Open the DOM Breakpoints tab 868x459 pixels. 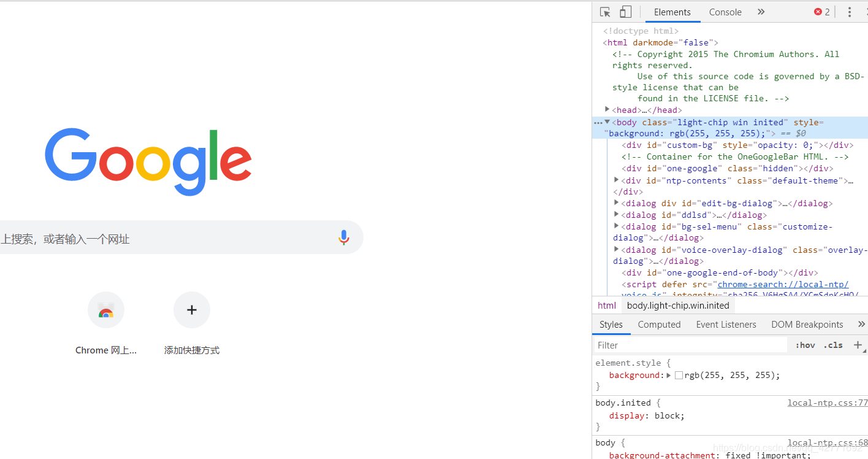point(807,325)
